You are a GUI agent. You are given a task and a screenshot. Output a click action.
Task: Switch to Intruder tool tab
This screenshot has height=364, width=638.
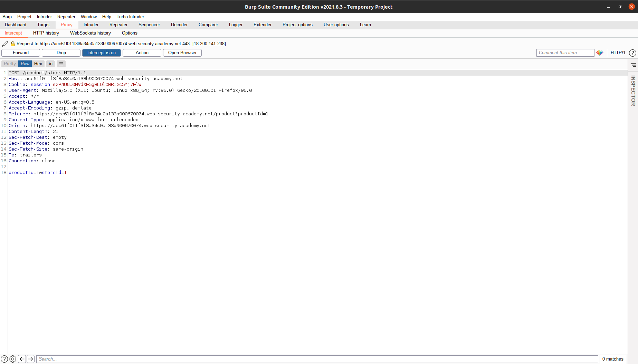point(91,25)
